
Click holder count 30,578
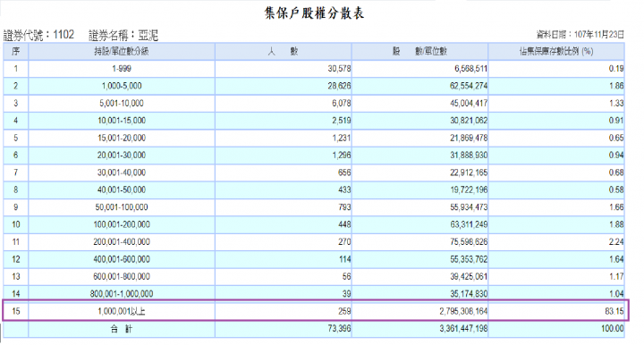click(339, 69)
